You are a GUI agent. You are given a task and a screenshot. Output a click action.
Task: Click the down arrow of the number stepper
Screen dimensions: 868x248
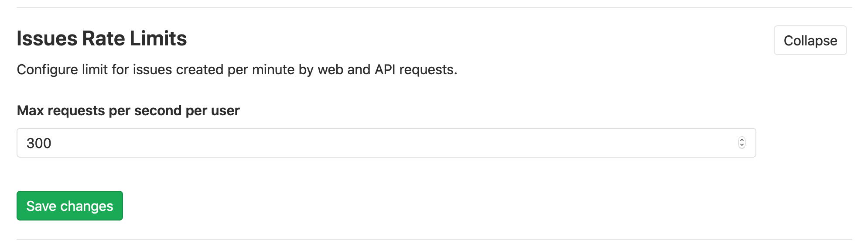click(x=742, y=146)
